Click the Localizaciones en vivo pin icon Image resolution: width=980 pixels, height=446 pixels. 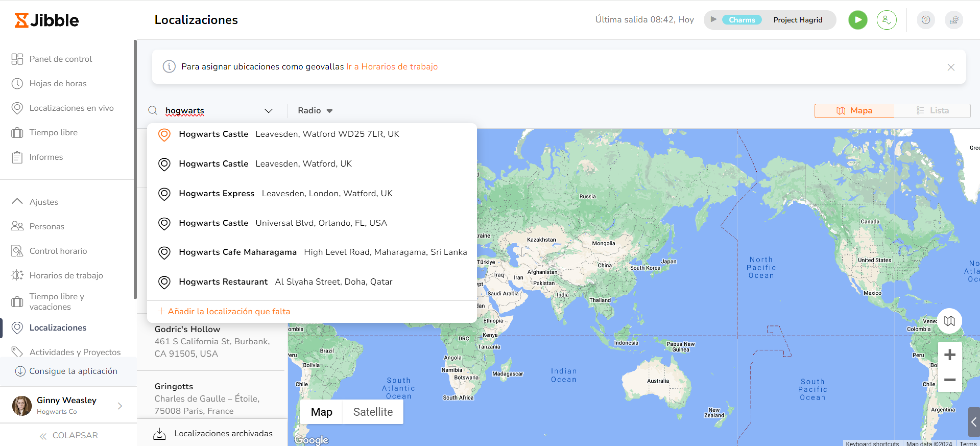tap(17, 108)
